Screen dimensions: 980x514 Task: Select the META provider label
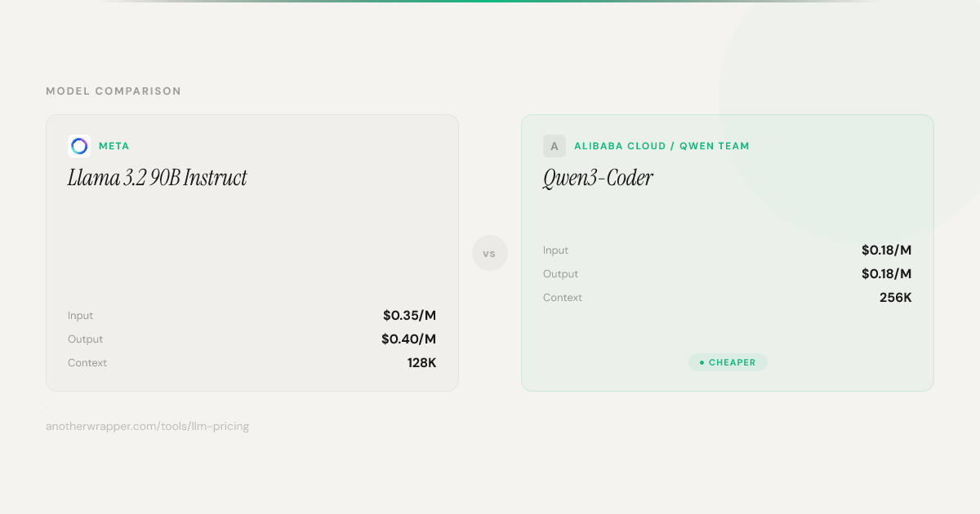(x=114, y=146)
